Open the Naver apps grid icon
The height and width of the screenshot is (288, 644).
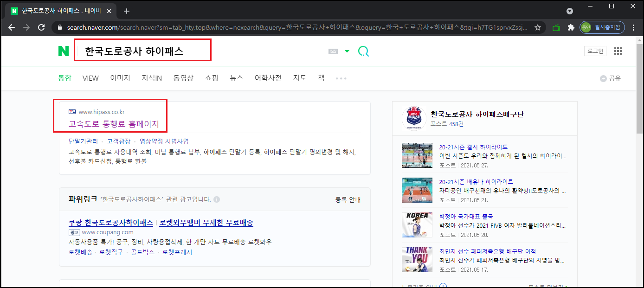(x=618, y=51)
